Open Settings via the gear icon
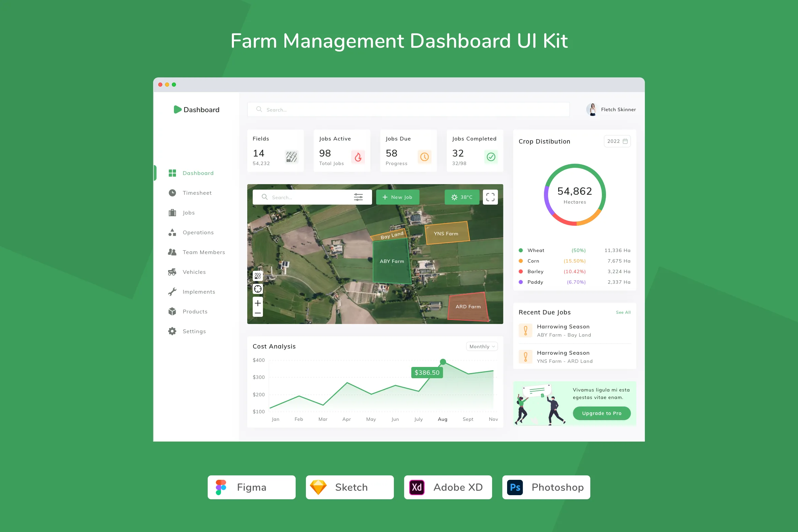The image size is (798, 532). [173, 331]
